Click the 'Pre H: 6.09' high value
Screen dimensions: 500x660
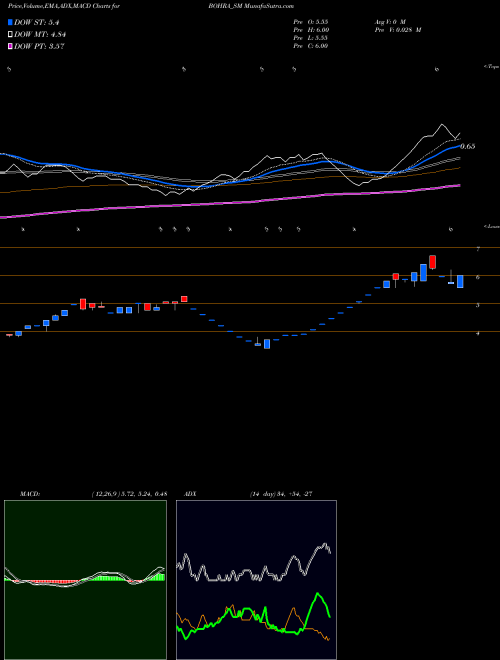coord(311,30)
